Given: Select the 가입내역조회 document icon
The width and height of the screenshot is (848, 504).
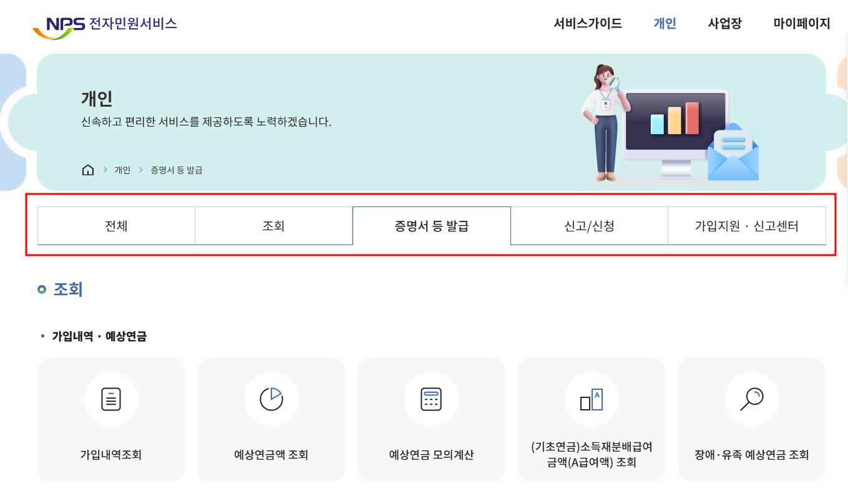Looking at the screenshot, I should (x=110, y=399).
